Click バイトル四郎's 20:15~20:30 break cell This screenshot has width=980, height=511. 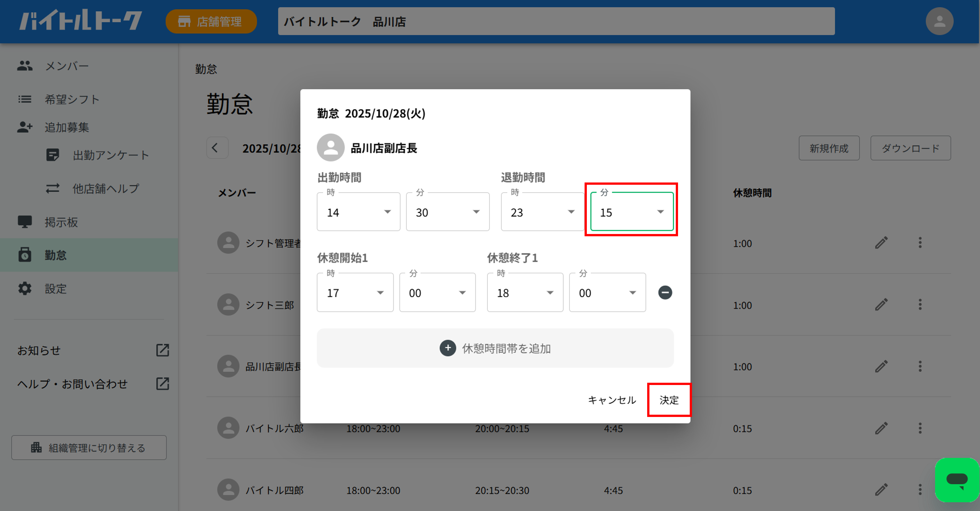pyautogui.click(x=502, y=491)
